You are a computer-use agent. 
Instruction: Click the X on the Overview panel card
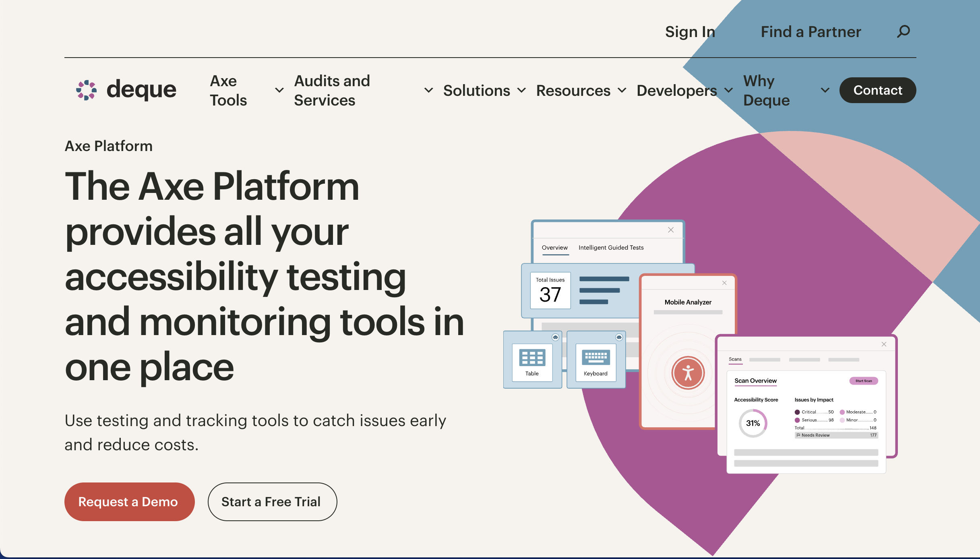click(671, 230)
